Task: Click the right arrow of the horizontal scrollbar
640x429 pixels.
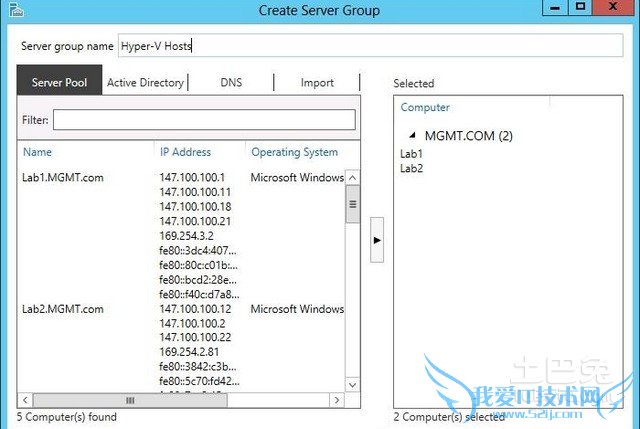Action: click(337, 400)
